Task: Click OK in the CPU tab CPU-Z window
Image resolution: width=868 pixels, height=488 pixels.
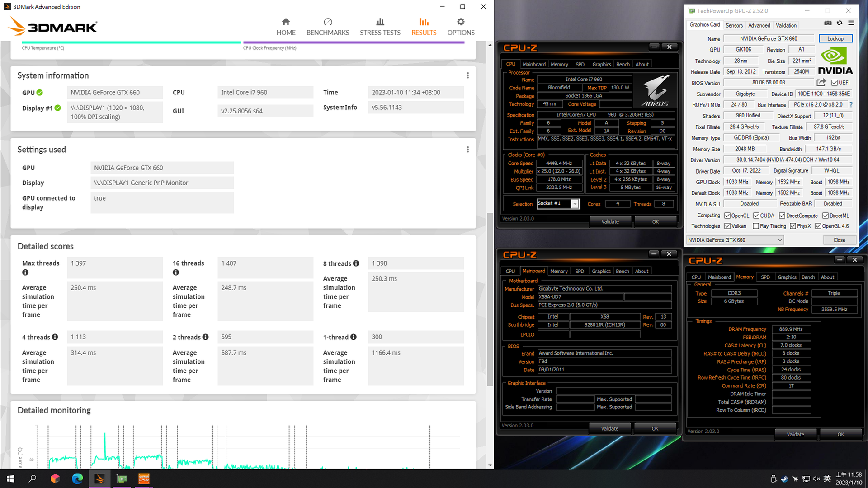Action: click(x=656, y=222)
